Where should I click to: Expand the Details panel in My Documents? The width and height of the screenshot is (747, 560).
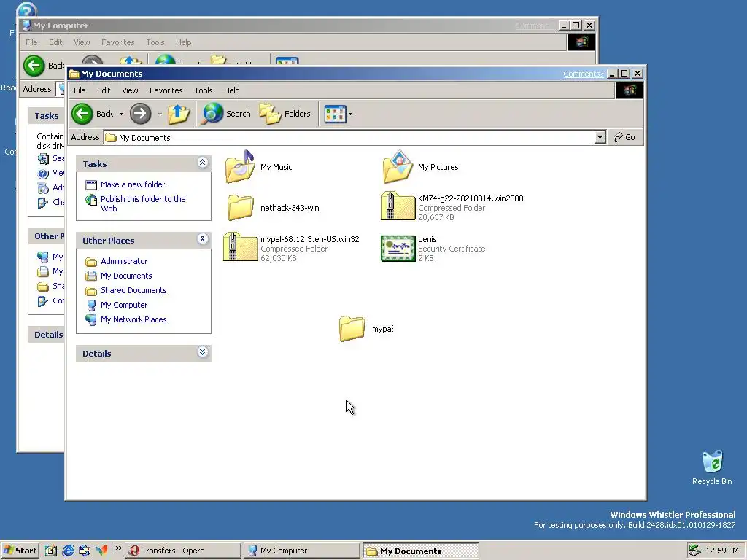203,352
